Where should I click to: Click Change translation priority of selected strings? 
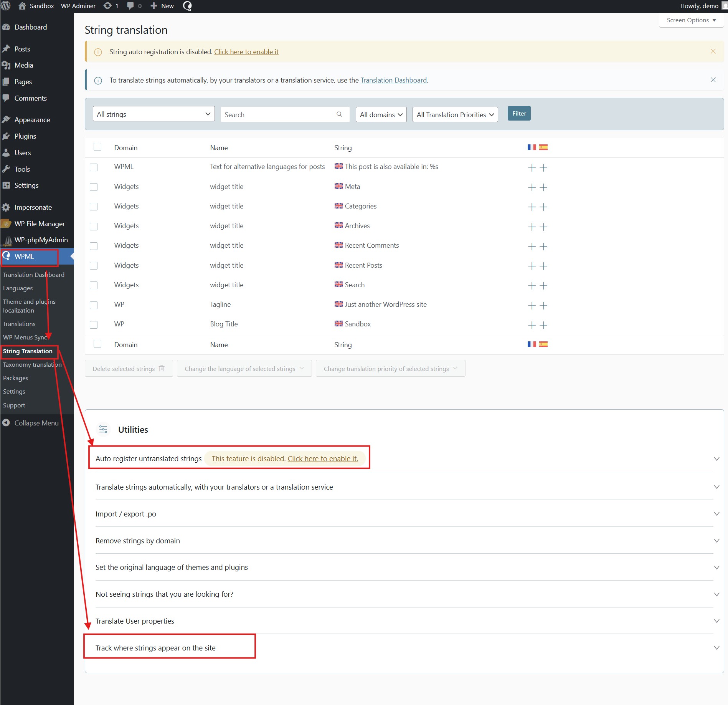coord(391,369)
